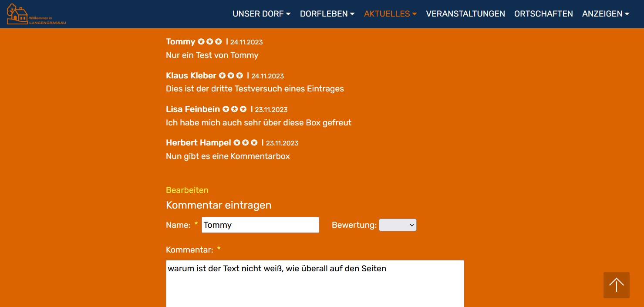The width and height of the screenshot is (644, 307).
Task: Click the scroll-to-top arrow button
Action: pos(616,285)
